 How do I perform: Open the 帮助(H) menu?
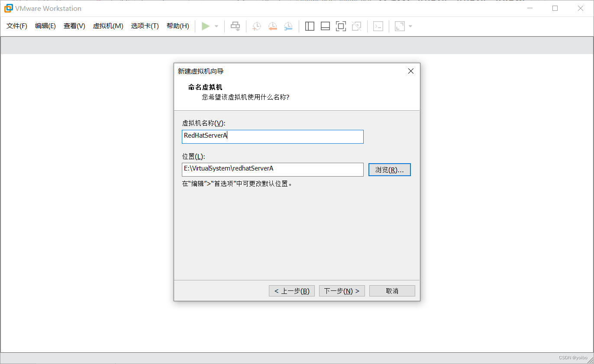(x=178, y=26)
